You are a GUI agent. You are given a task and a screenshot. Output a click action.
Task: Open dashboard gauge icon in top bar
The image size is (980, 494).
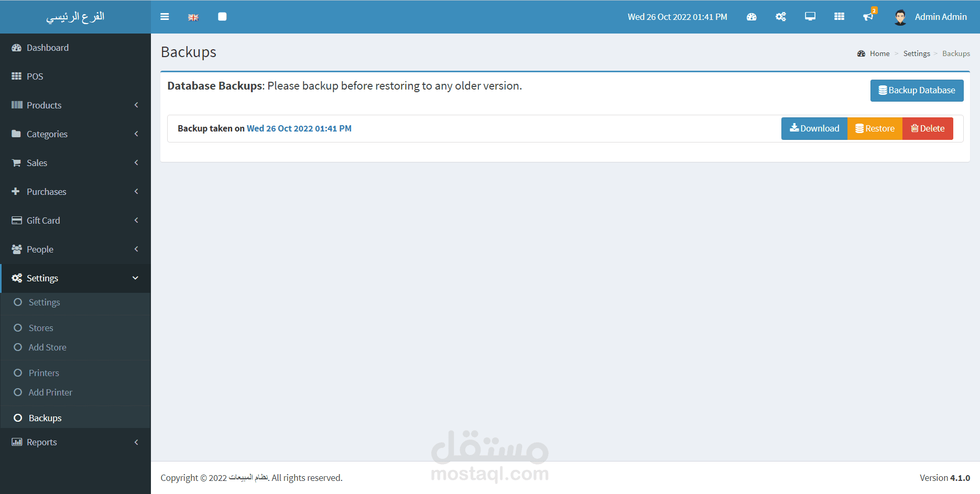click(752, 17)
